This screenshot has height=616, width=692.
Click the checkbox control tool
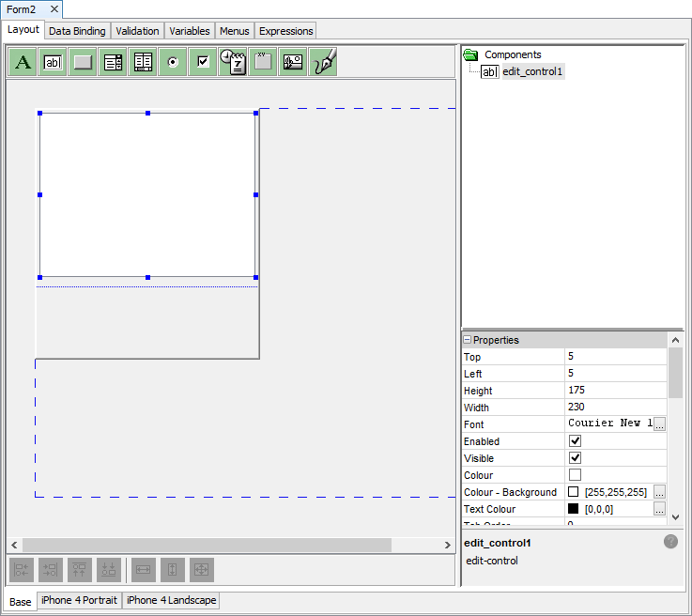pyautogui.click(x=203, y=63)
